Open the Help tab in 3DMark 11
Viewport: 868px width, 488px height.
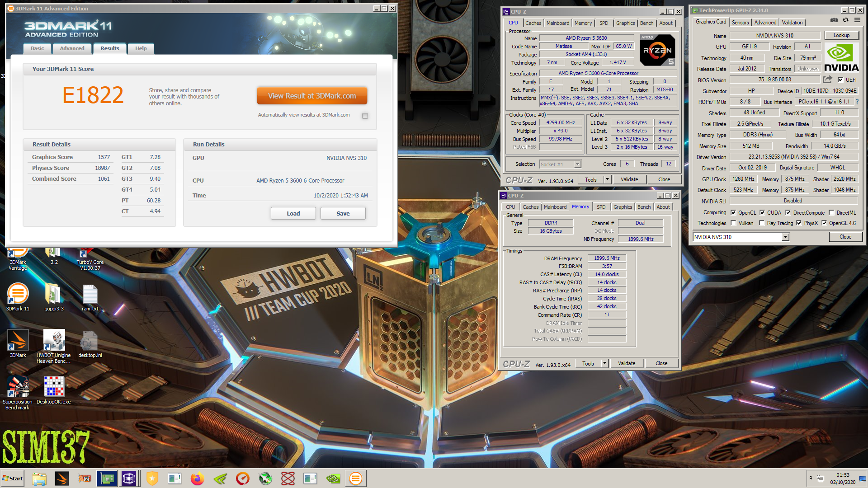coord(141,48)
